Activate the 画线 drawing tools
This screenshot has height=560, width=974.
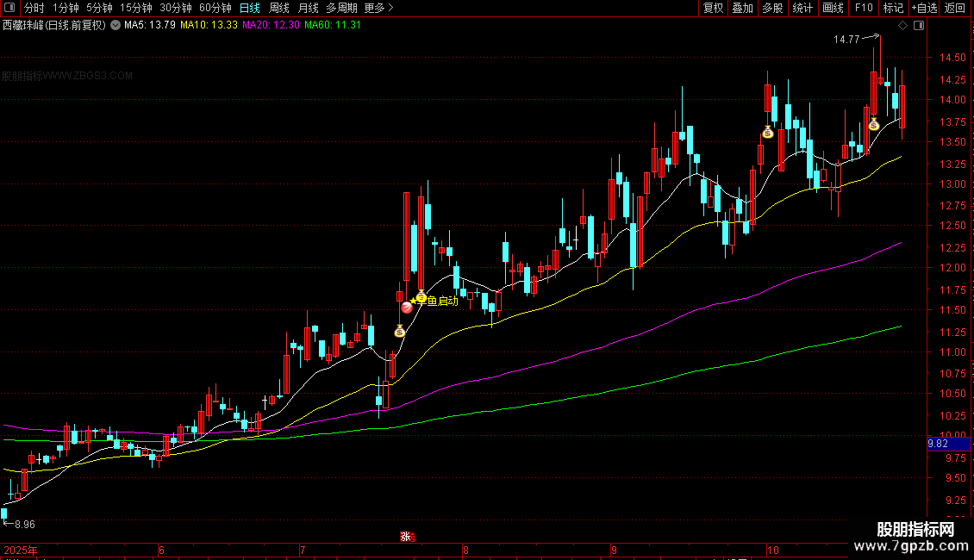pyautogui.click(x=833, y=8)
